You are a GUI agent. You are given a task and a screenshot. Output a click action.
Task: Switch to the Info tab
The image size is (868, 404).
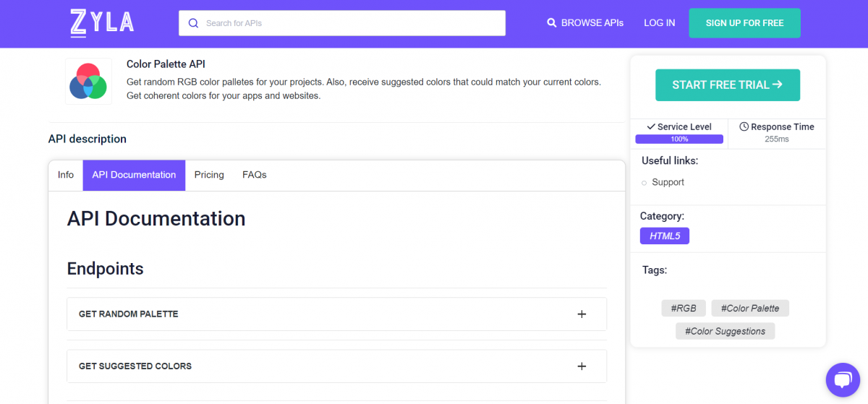point(66,175)
